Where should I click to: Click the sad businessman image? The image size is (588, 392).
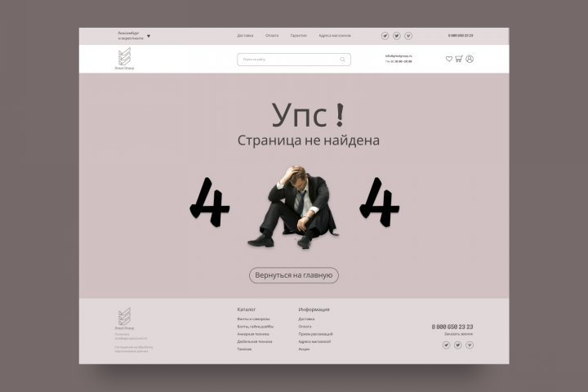[x=293, y=207]
